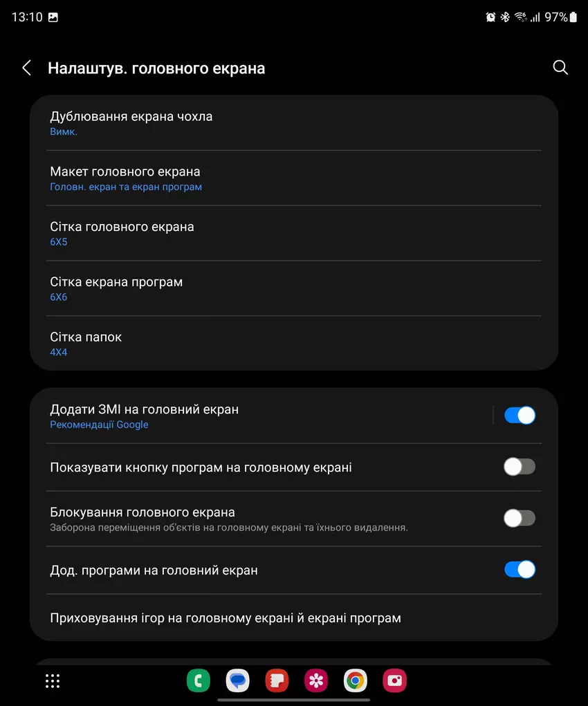This screenshot has height=706, width=588.
Task: Go back using the header arrow
Action: click(27, 68)
